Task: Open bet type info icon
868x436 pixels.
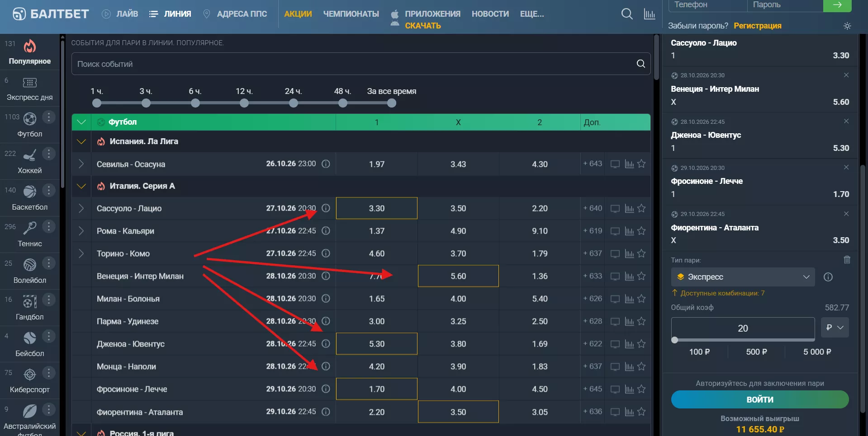Action: (828, 277)
